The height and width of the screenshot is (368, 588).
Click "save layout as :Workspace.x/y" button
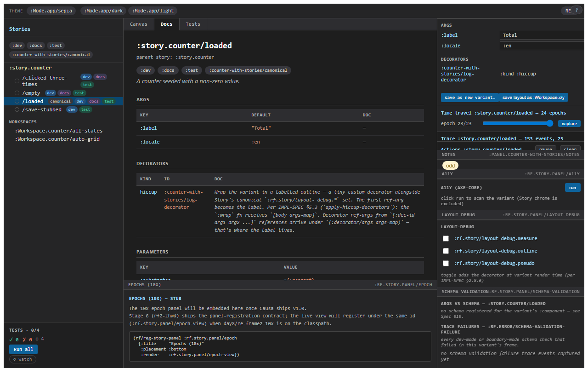[x=533, y=98]
